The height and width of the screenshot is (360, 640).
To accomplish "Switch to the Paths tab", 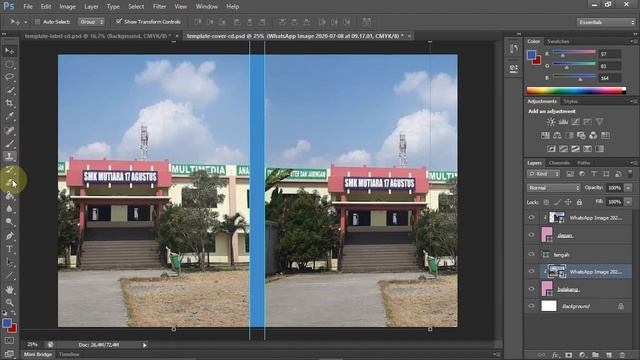I will coord(584,163).
